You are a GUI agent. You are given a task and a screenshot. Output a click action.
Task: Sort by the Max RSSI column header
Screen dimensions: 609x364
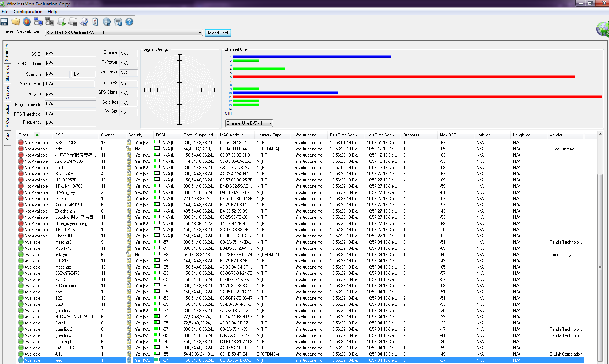point(456,135)
